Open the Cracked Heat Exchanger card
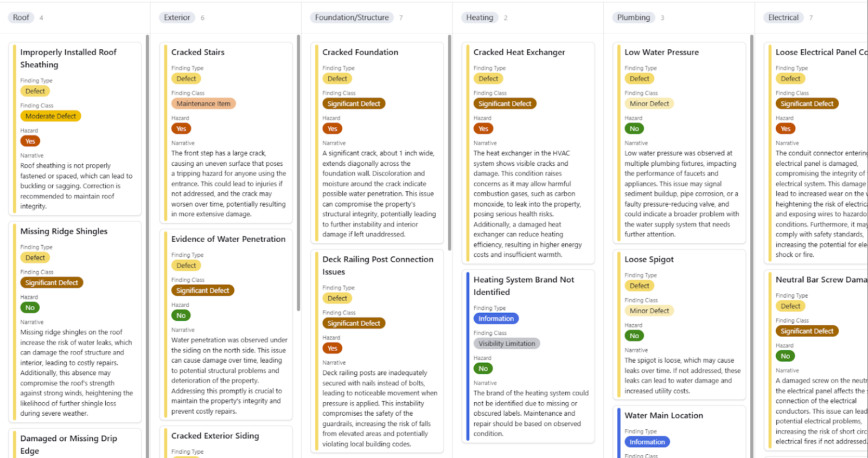Screen dimensions: 868x458 (x=519, y=52)
